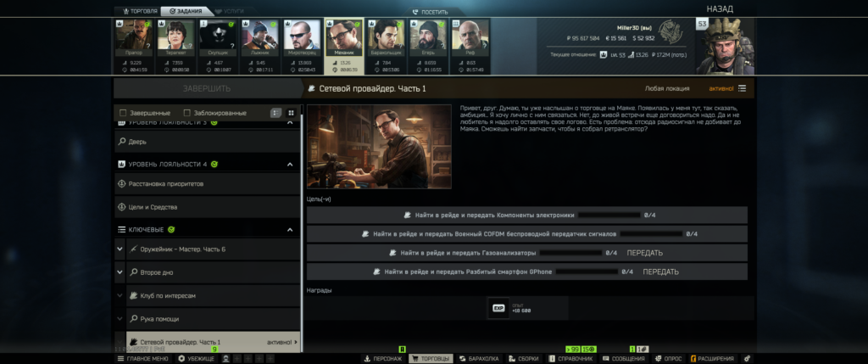Screen dimensions: 868x364
Task: Select the Оружейник – Мастер. Часть 6 task
Action: tap(213, 249)
